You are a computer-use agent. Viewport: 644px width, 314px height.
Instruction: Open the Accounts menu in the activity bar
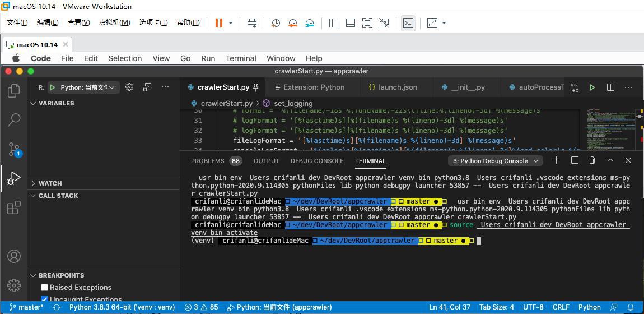14,256
